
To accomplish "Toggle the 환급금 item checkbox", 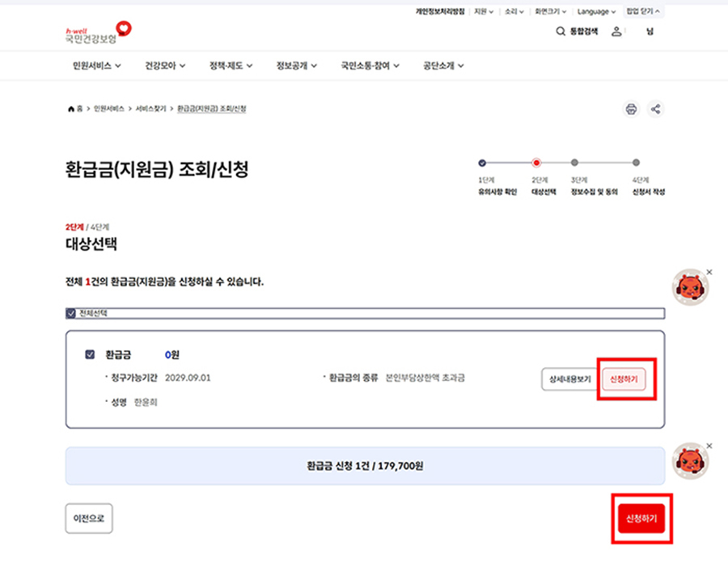I will coord(90,354).
